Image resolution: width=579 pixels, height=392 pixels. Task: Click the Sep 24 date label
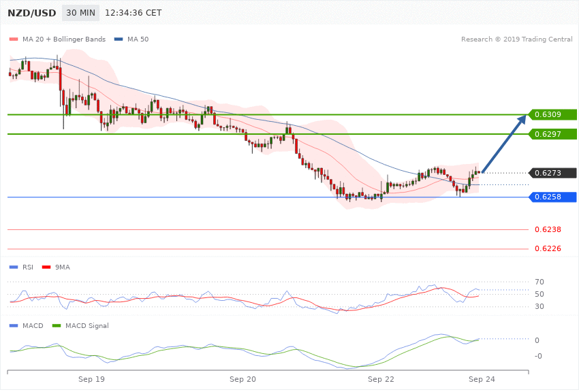click(482, 380)
